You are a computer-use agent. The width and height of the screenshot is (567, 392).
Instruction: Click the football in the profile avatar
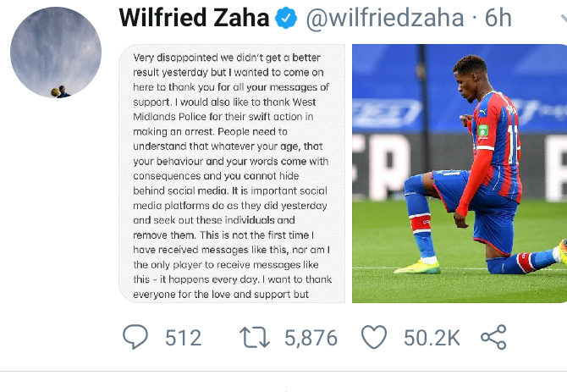(55, 92)
